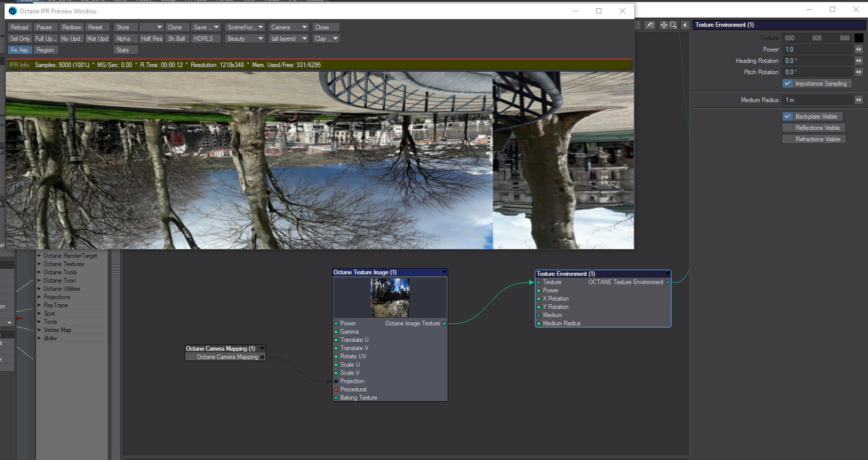This screenshot has width=868, height=460.
Task: Click the pan/move view icon
Action: pyautogui.click(x=664, y=25)
